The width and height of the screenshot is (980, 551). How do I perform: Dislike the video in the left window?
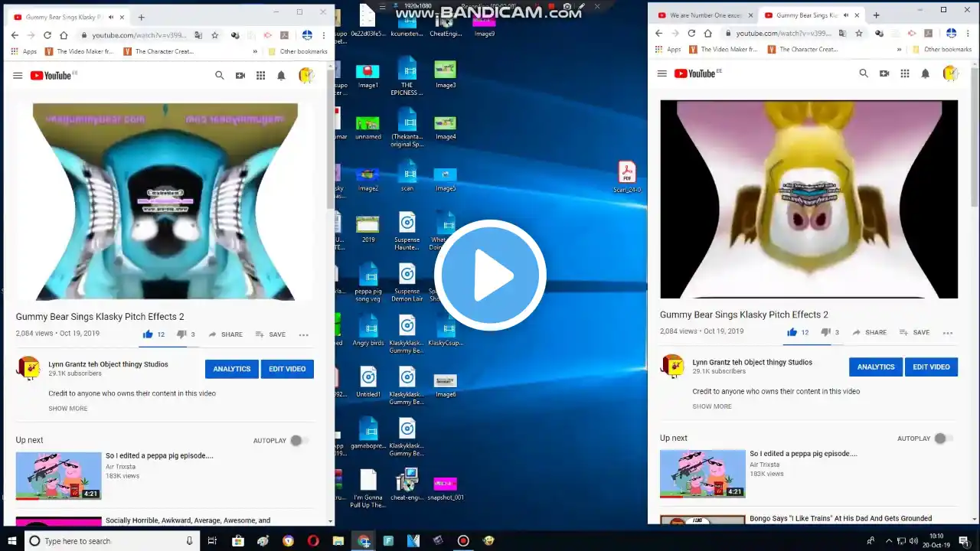pyautogui.click(x=181, y=334)
